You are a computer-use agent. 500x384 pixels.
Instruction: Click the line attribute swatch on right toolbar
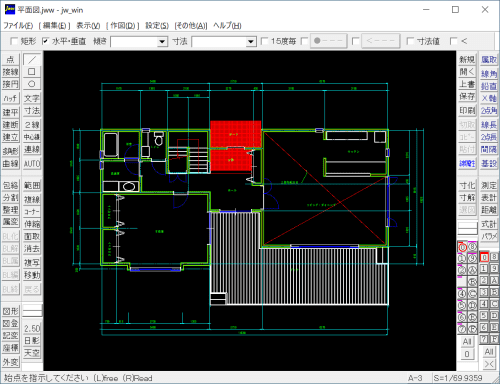click(467, 228)
